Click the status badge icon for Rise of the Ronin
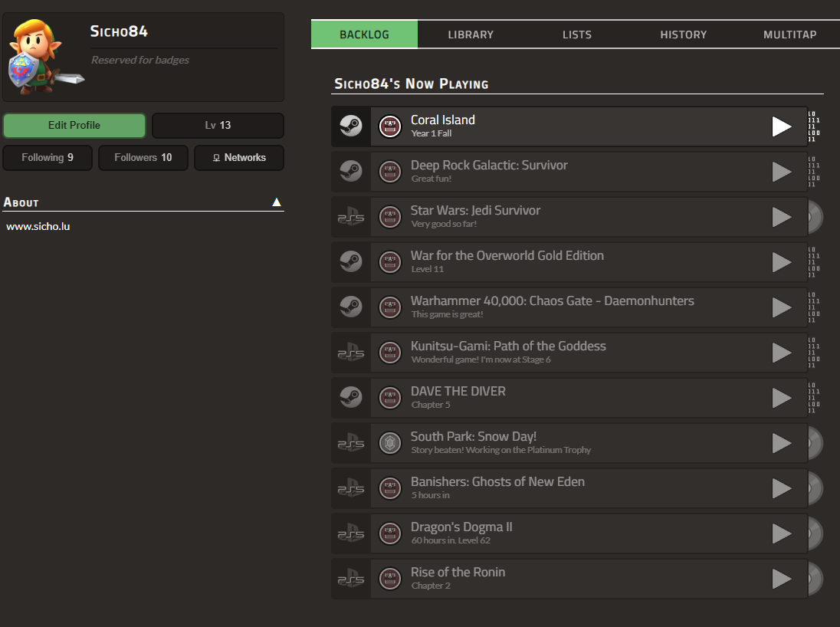Image resolution: width=840 pixels, height=627 pixels. click(x=390, y=579)
